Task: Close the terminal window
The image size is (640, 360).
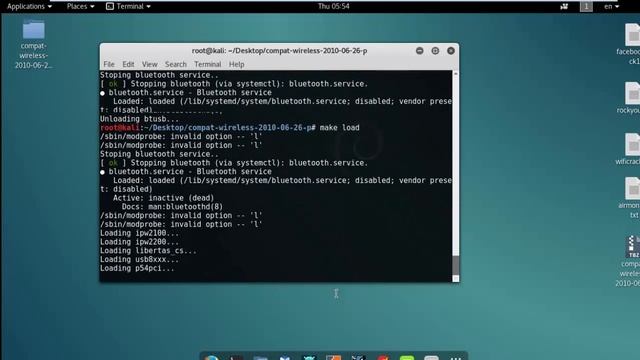Action: point(451,51)
